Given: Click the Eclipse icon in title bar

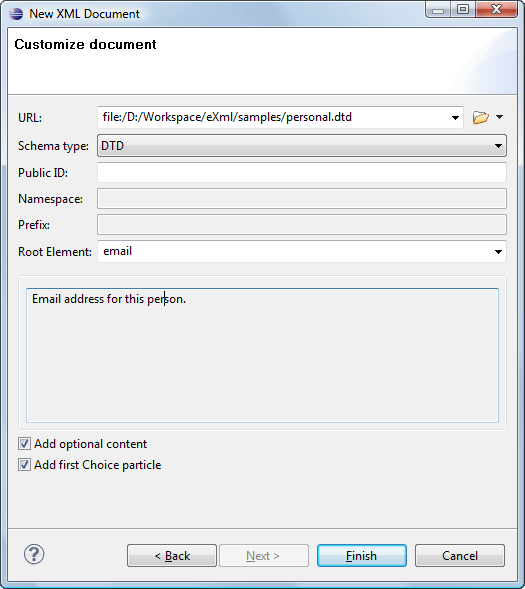Looking at the screenshot, I should point(16,14).
